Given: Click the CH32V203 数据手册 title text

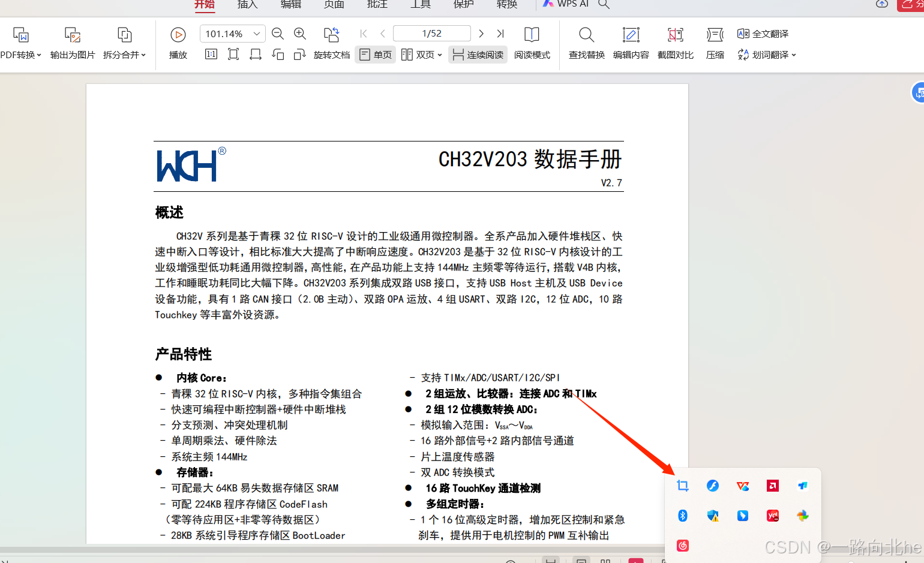Looking at the screenshot, I should [530, 159].
